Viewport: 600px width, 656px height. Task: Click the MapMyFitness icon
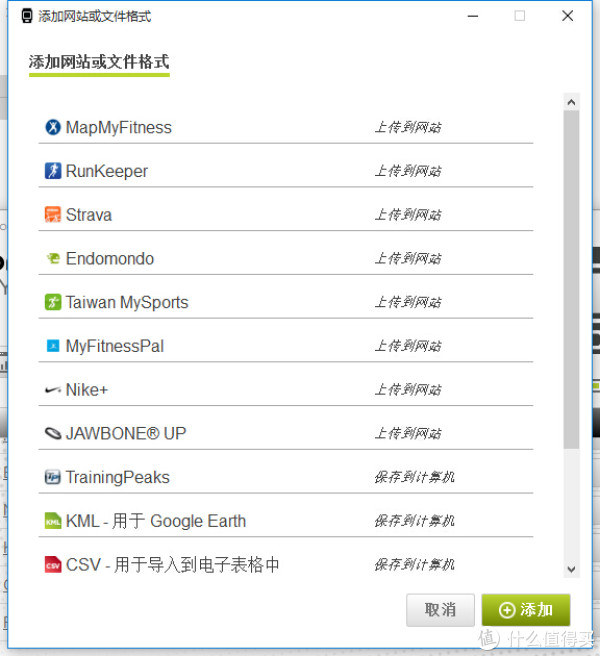[x=53, y=127]
